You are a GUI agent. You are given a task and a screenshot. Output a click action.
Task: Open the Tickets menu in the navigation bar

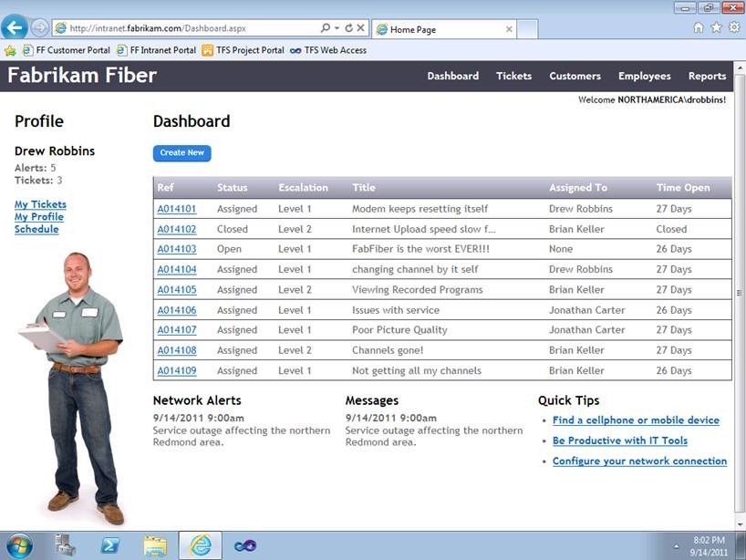pos(513,77)
